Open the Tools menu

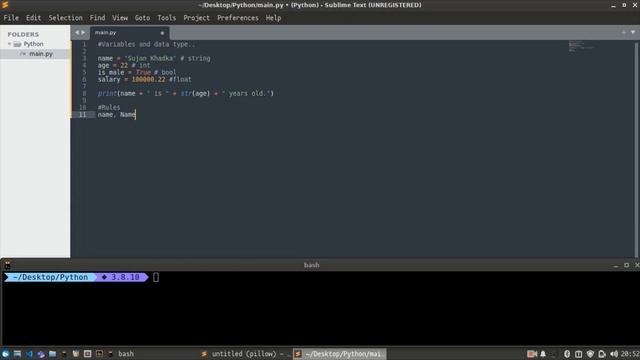[x=167, y=18]
